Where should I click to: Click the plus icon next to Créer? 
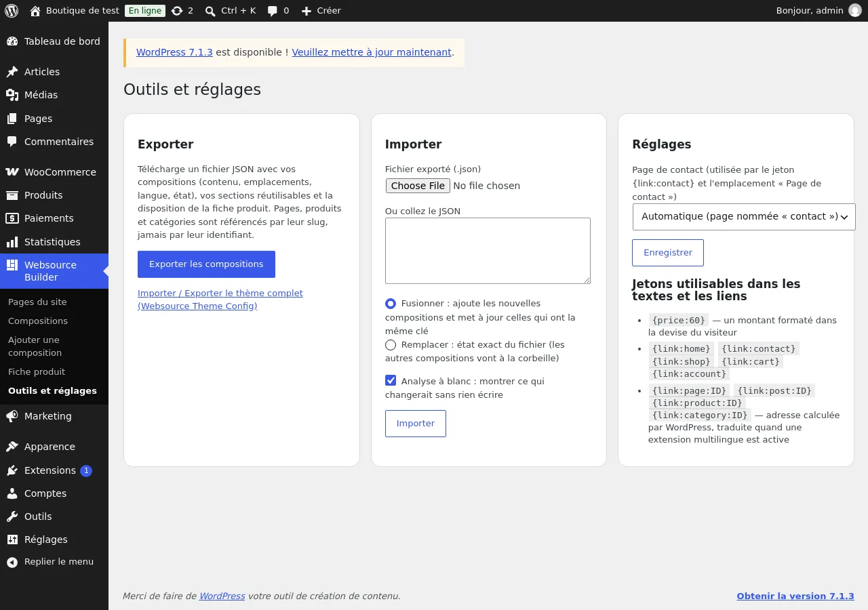pyautogui.click(x=307, y=11)
